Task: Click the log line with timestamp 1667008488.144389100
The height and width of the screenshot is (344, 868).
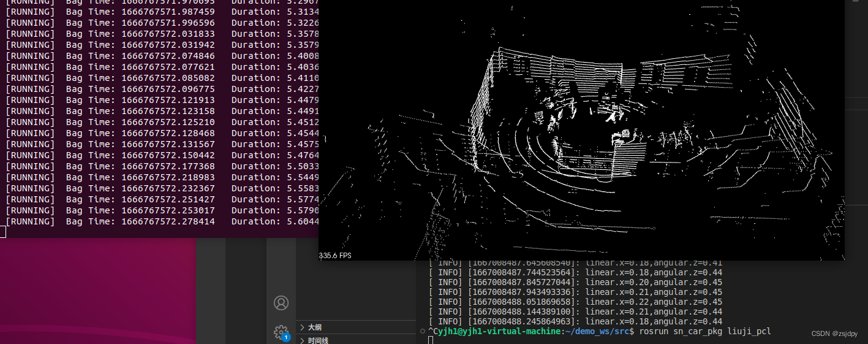Action: point(575,312)
